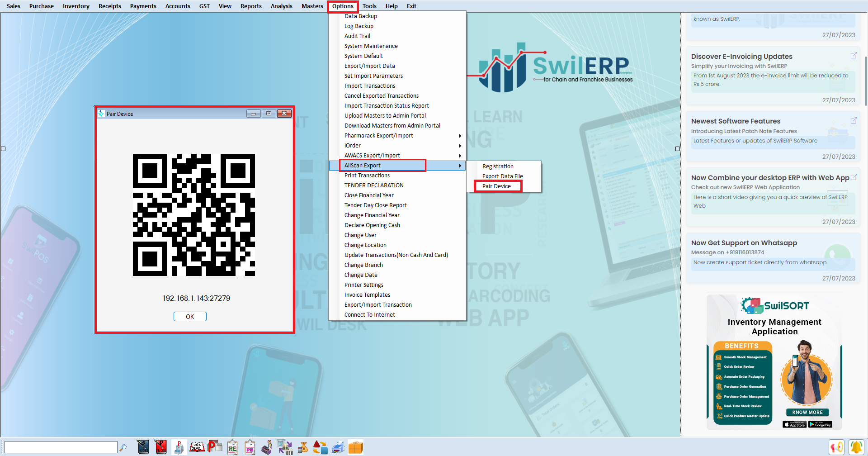This screenshot has height=456, width=868.
Task: Open the Help menu
Action: pos(392,6)
